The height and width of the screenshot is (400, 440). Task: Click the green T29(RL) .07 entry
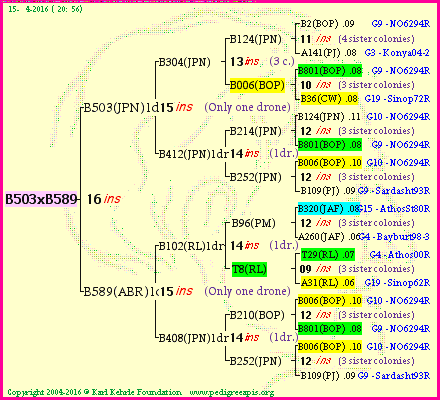pos(328,255)
